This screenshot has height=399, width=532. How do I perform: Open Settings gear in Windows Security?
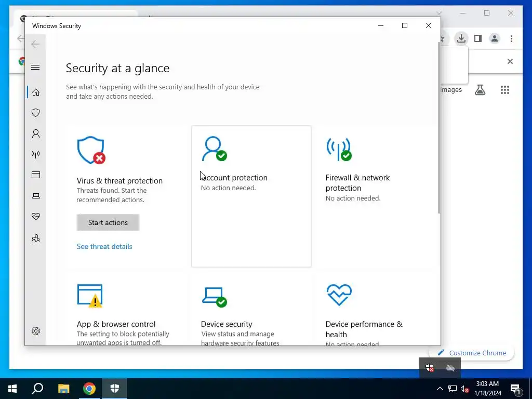[36, 331]
